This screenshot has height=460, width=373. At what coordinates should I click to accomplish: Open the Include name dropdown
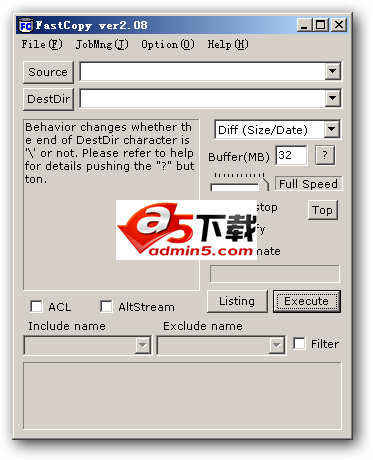tap(88, 345)
